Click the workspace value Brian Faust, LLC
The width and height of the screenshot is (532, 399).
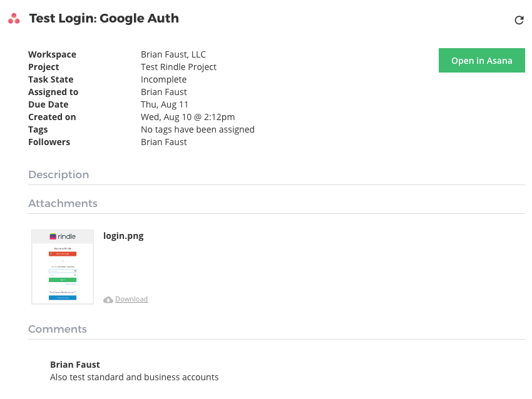173,54
